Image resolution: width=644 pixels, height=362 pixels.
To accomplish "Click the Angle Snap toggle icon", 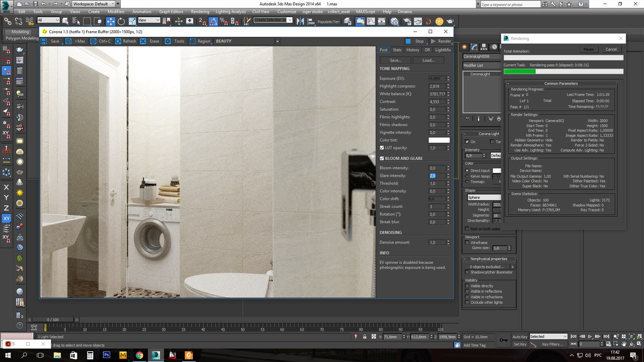I will 213,21.
